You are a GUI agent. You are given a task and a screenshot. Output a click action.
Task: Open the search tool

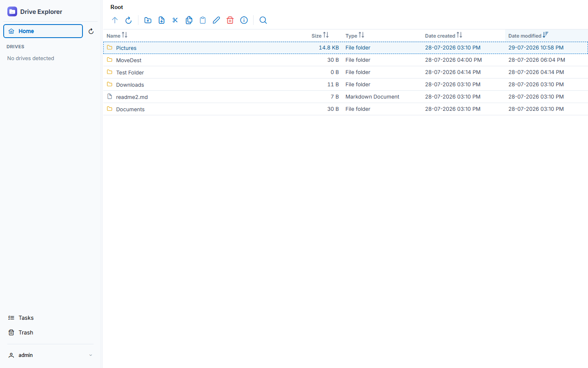[263, 20]
